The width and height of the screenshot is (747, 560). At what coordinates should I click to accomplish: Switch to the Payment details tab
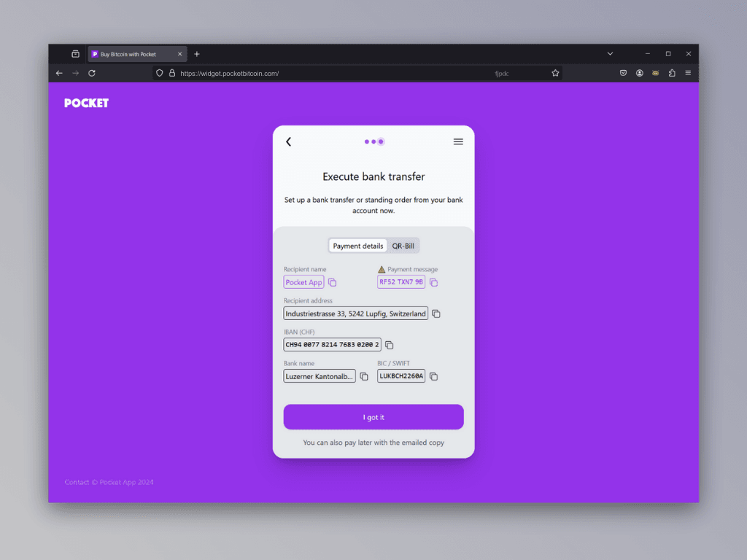pos(357,246)
